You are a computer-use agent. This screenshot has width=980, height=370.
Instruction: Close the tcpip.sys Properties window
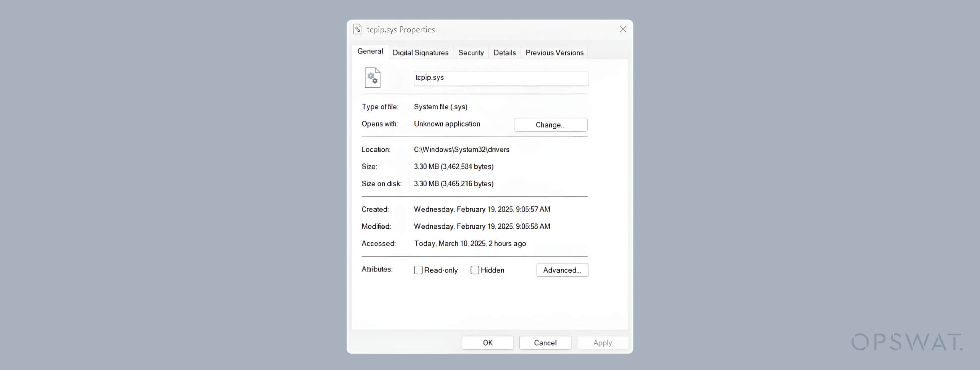coord(623,29)
